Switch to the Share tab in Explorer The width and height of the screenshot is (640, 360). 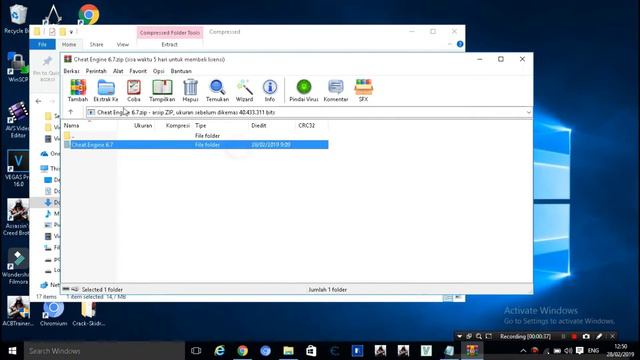(x=96, y=44)
